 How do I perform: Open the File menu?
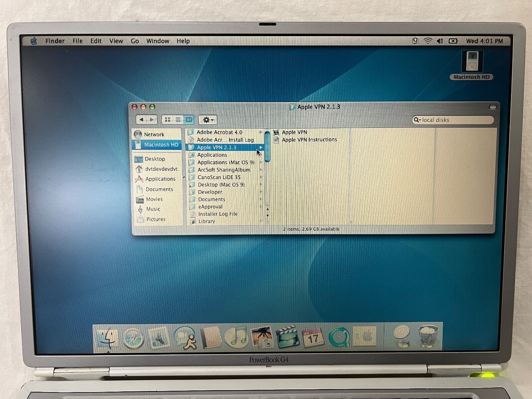pos(77,41)
